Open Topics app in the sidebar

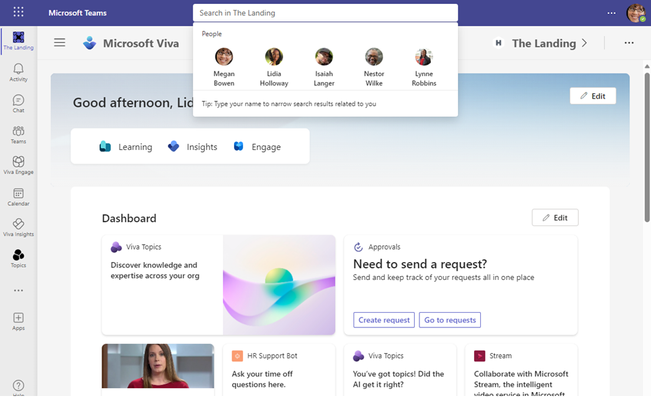pos(18,258)
